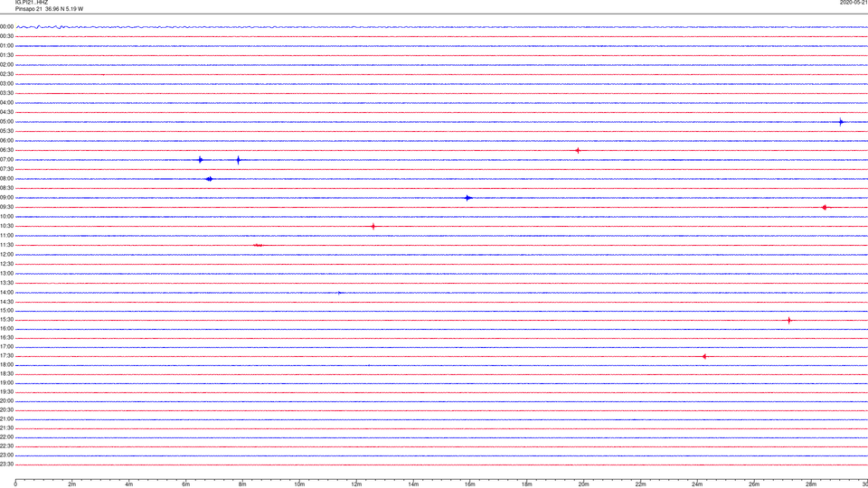Screen dimensions: 868x488
Task: Click the "2m" tick label on time axis
Action: 72,484
